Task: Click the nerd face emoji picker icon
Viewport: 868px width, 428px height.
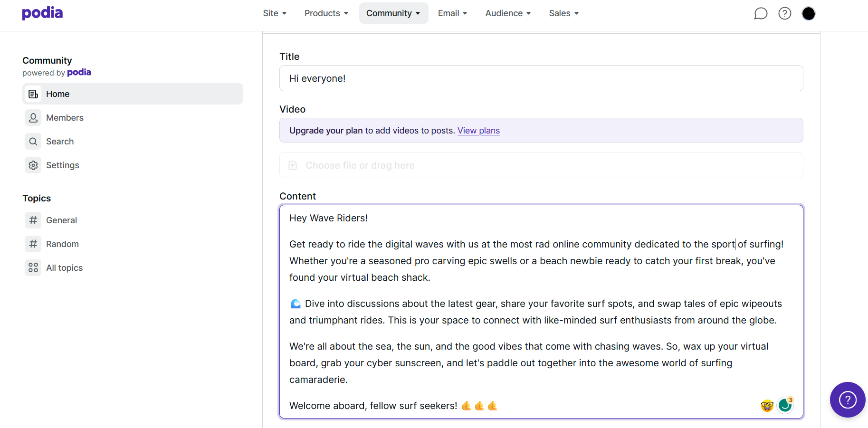Action: (x=767, y=406)
